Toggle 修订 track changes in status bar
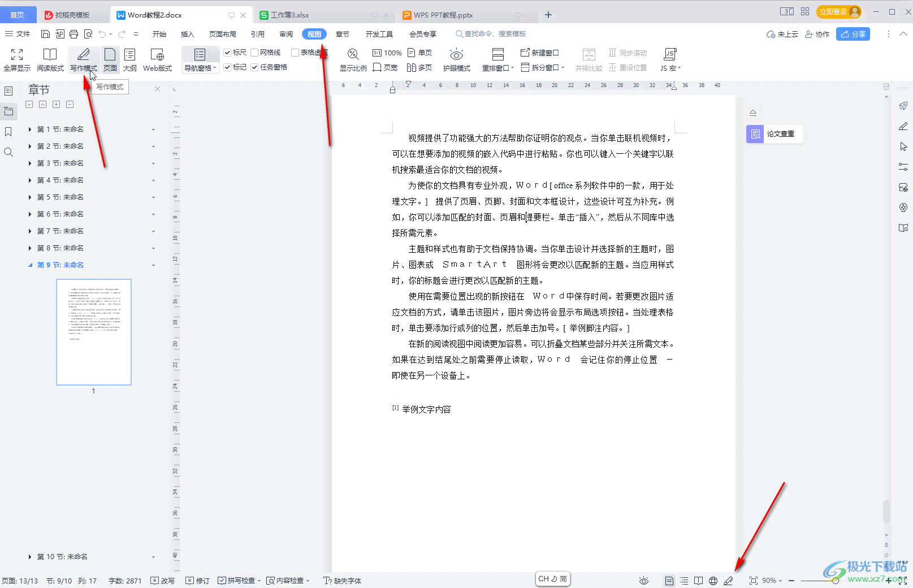913x588 pixels. point(198,581)
